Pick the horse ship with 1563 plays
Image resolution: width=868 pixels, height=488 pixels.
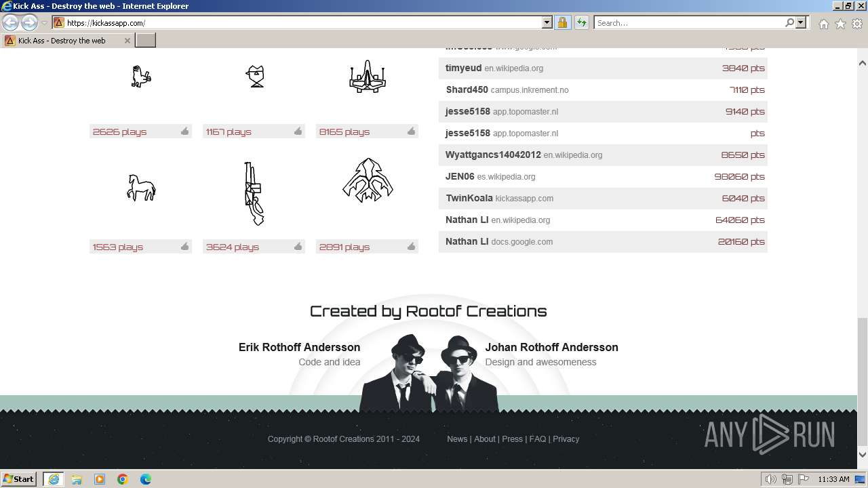tap(141, 188)
